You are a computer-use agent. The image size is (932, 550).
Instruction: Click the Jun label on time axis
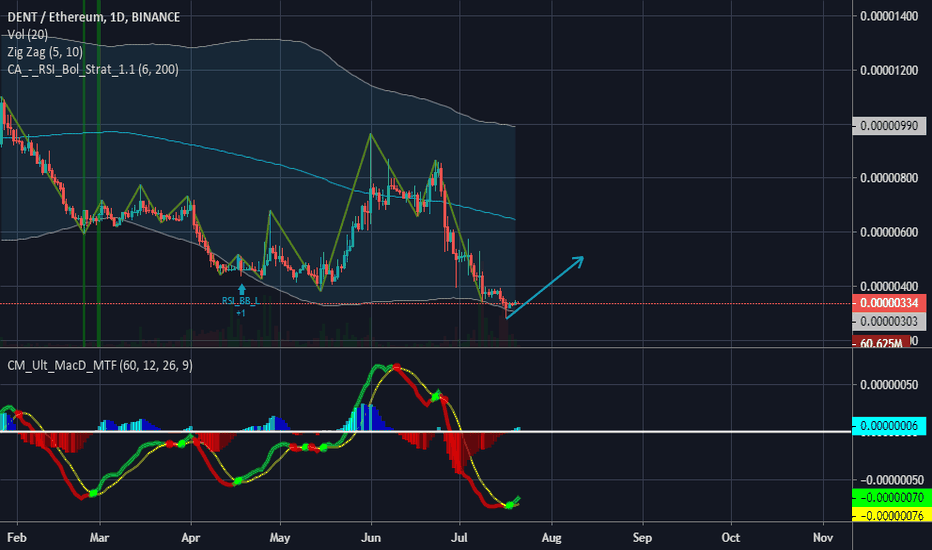[x=371, y=538]
